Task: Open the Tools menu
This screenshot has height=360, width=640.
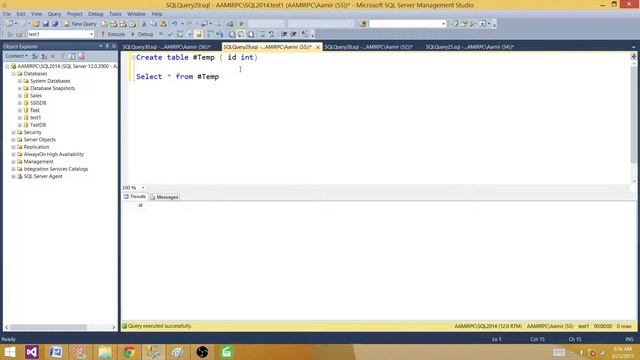Action: click(x=115, y=14)
